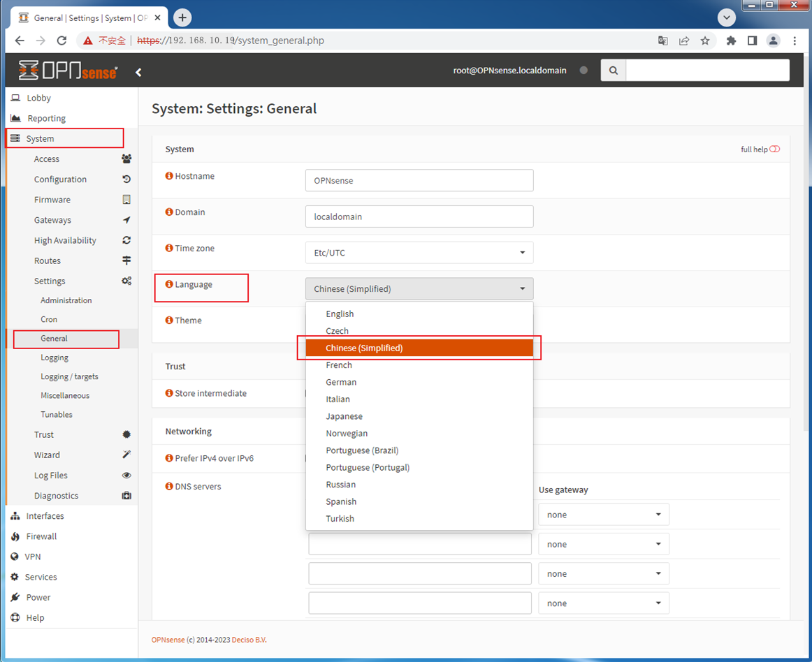Click the Theme info icon
This screenshot has width=812, height=662.
[x=169, y=320]
